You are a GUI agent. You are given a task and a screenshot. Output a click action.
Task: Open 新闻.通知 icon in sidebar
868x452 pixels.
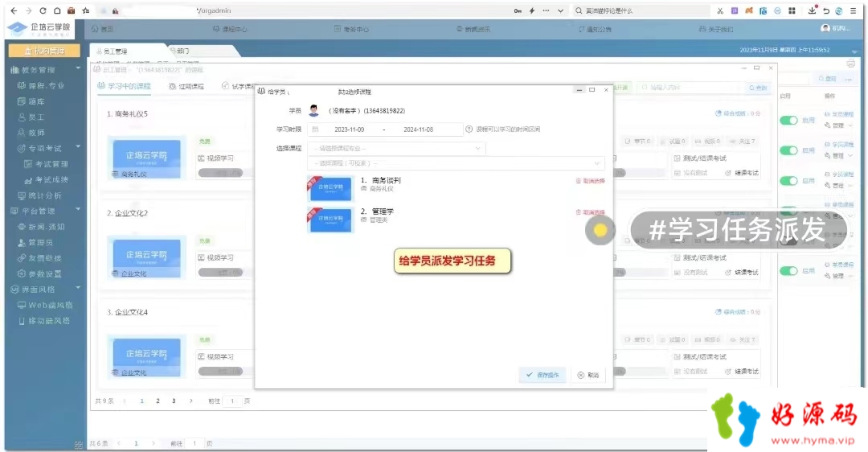click(22, 227)
